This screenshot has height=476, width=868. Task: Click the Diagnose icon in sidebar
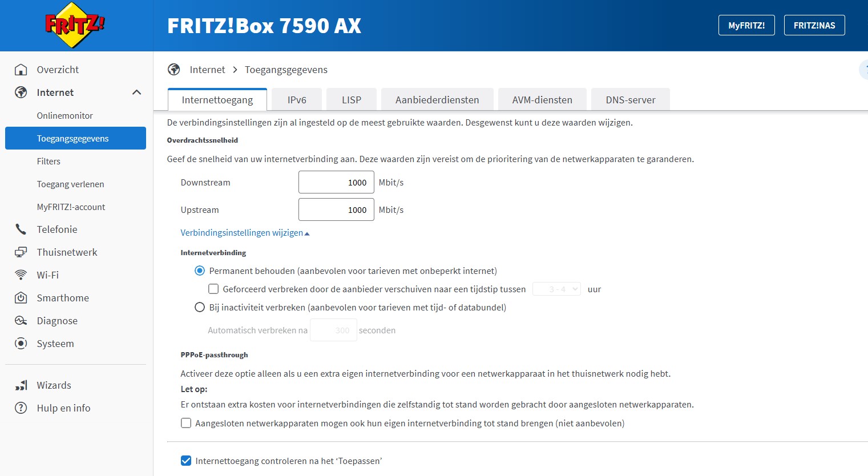click(x=21, y=321)
